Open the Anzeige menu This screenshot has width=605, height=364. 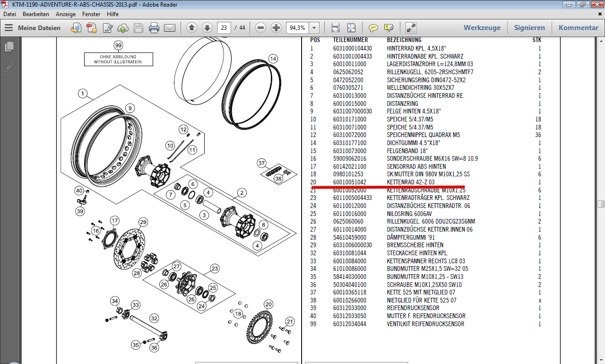tap(65, 14)
